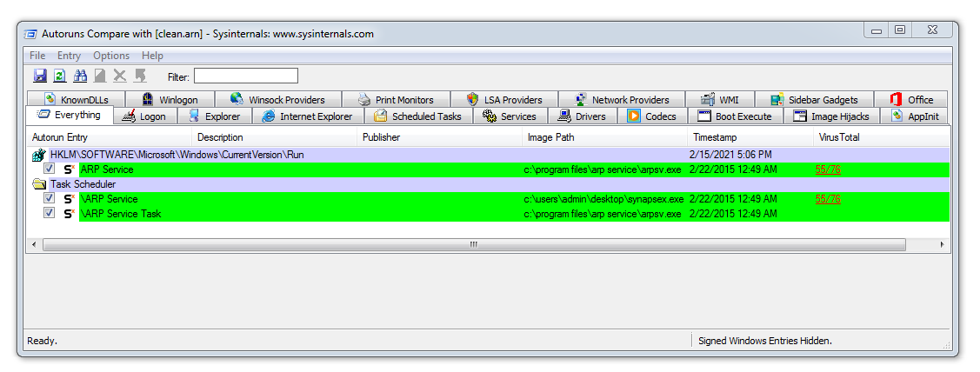
Task: Click the 'Ready.' status bar text
Action: coord(43,341)
